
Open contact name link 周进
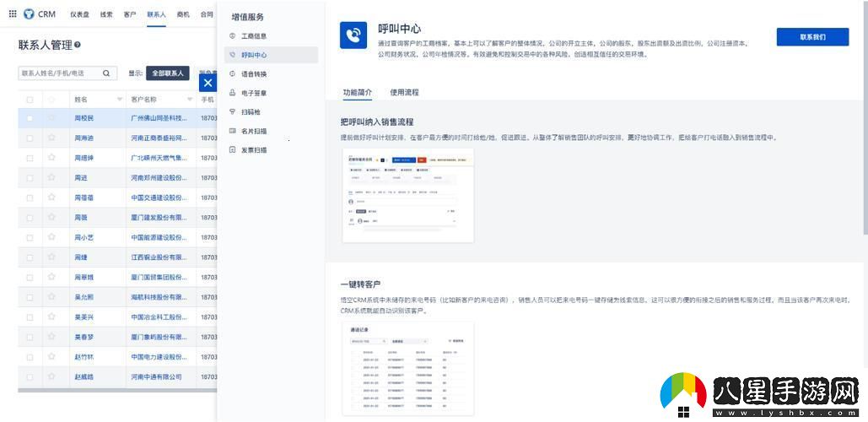(81, 178)
